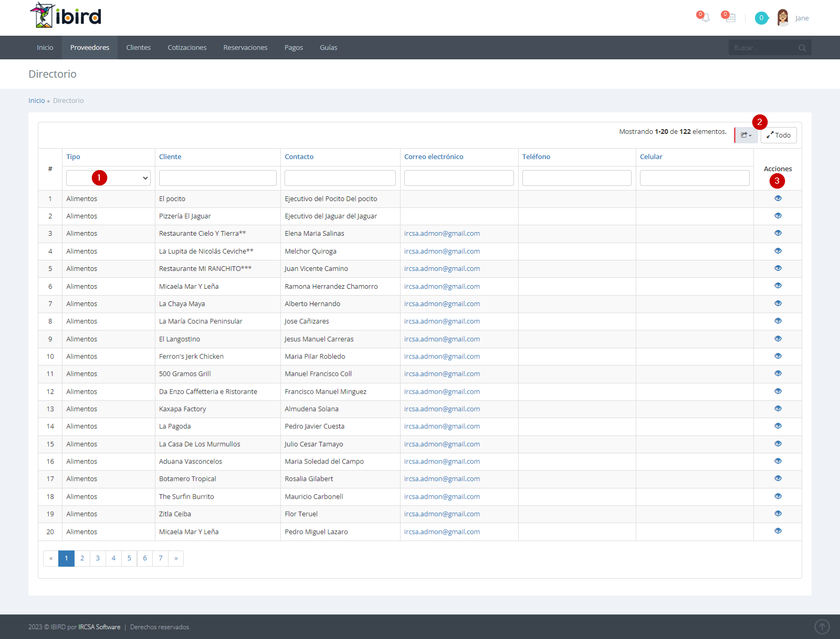View eye icon for Botamero Tropical
This screenshot has height=639, width=840.
pos(778,478)
